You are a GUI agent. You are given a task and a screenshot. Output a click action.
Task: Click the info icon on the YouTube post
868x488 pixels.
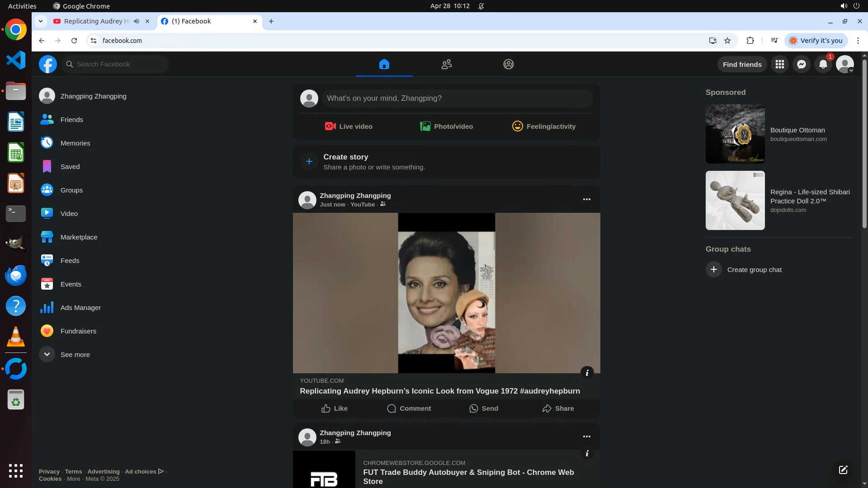tap(587, 373)
